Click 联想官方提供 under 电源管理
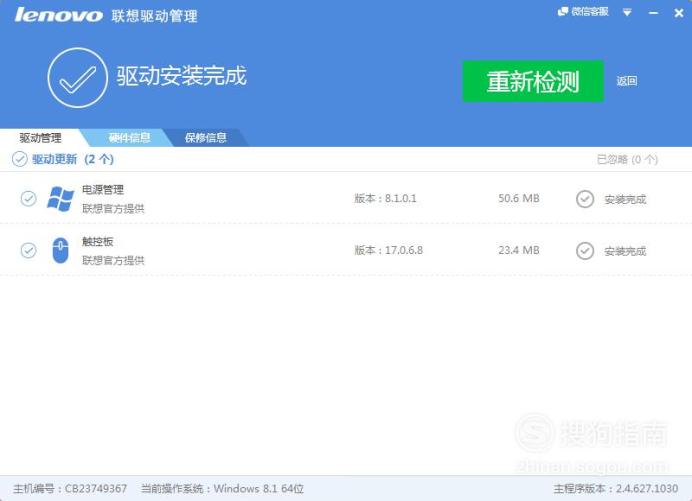692x501 pixels. pos(113,209)
